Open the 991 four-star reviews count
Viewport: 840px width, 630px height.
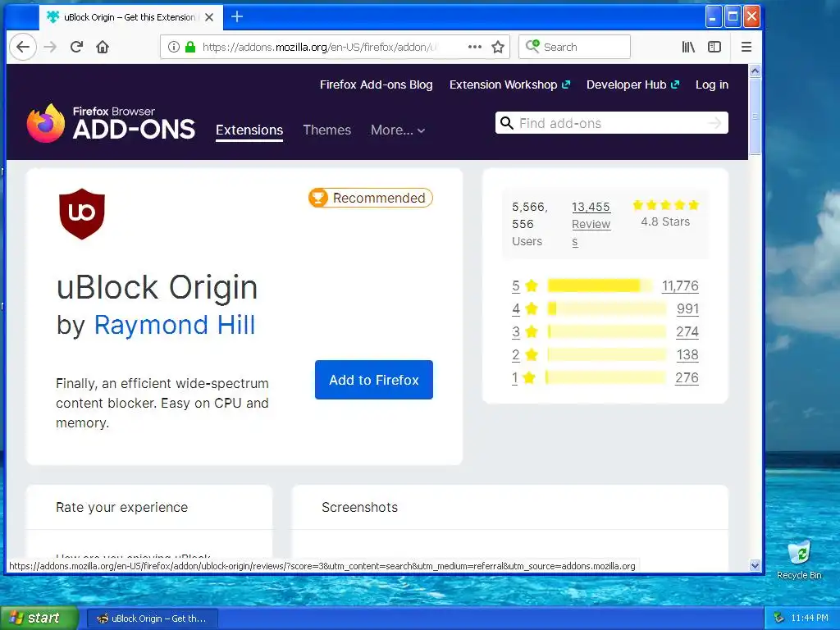[x=687, y=309]
